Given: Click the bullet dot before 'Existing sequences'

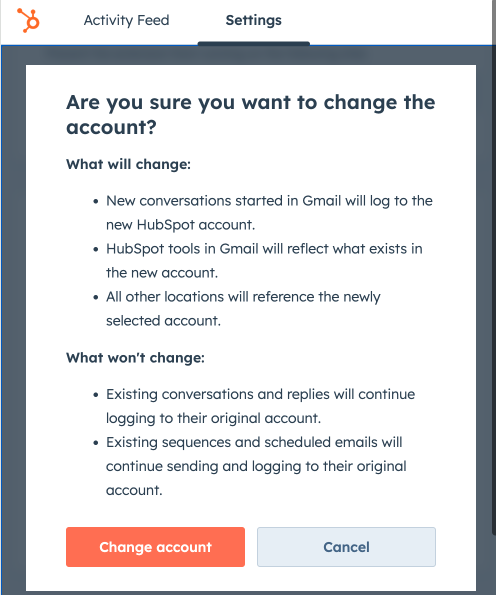Looking at the screenshot, I should click(96, 443).
